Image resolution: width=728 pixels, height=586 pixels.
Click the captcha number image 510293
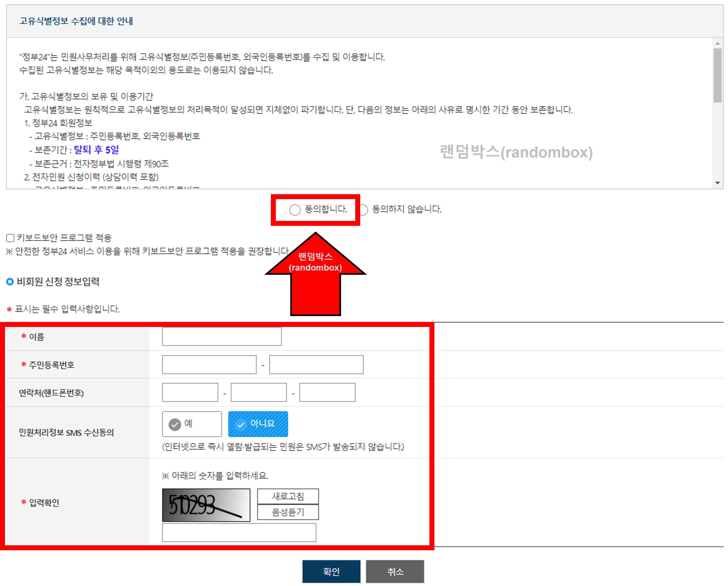206,505
